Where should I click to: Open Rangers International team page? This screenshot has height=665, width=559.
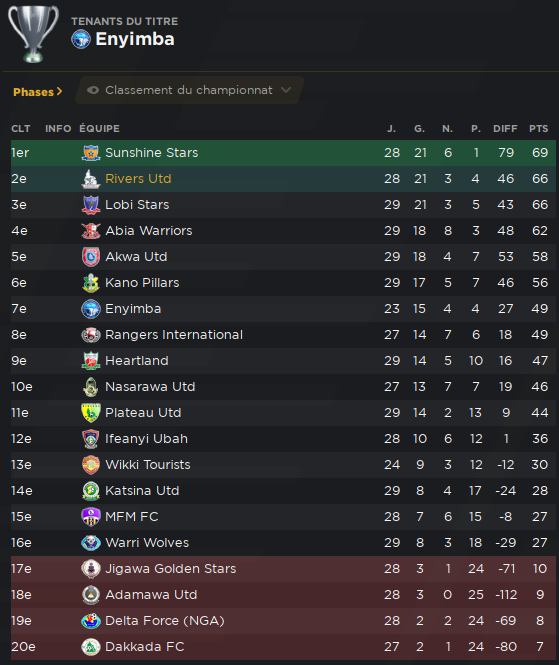tap(174, 335)
